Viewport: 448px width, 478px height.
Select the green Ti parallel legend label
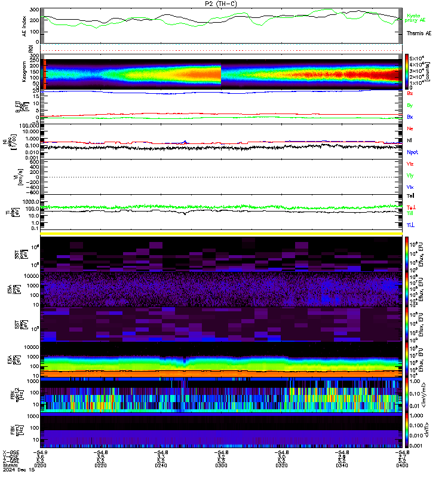pos(410,213)
